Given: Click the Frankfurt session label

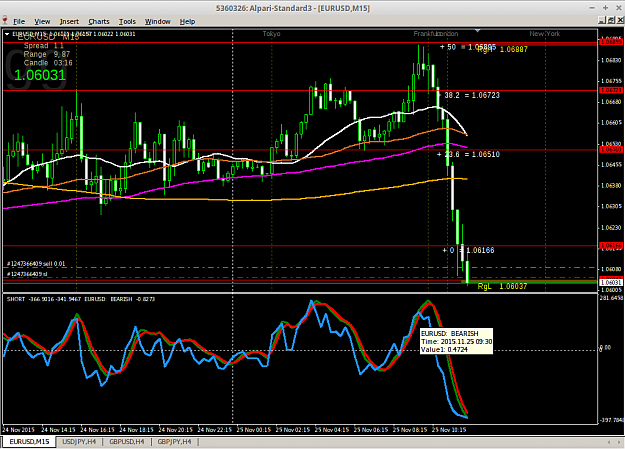Looking at the screenshot, I should [426, 34].
